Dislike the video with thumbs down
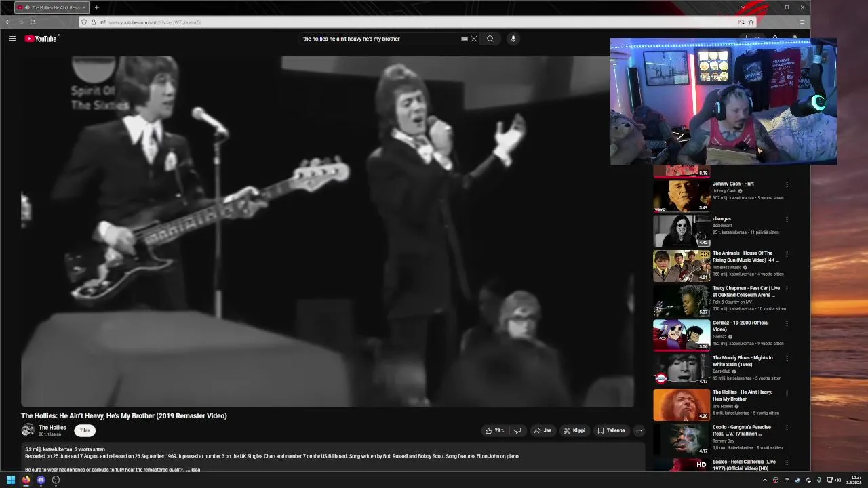868x488 pixels. click(517, 430)
